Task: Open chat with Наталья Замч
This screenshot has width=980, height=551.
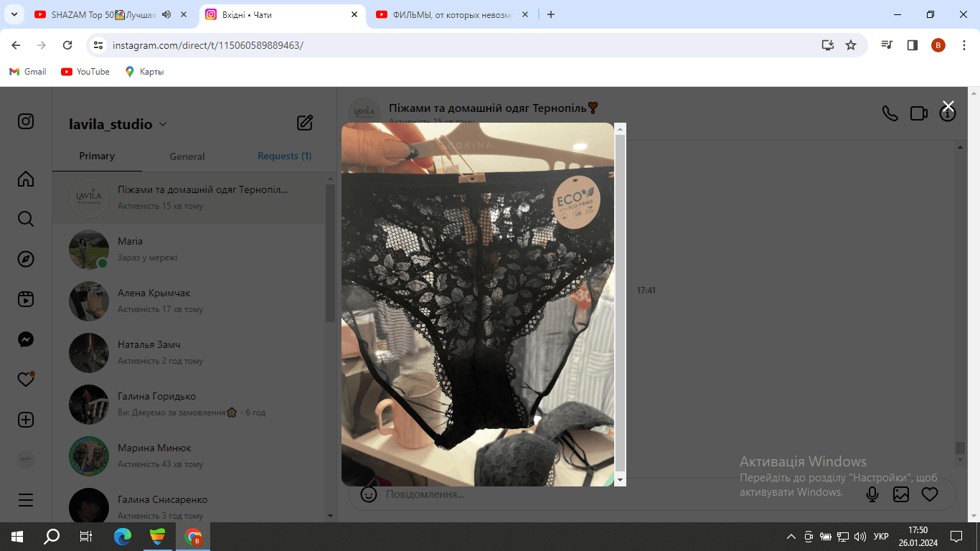Action: coord(189,353)
